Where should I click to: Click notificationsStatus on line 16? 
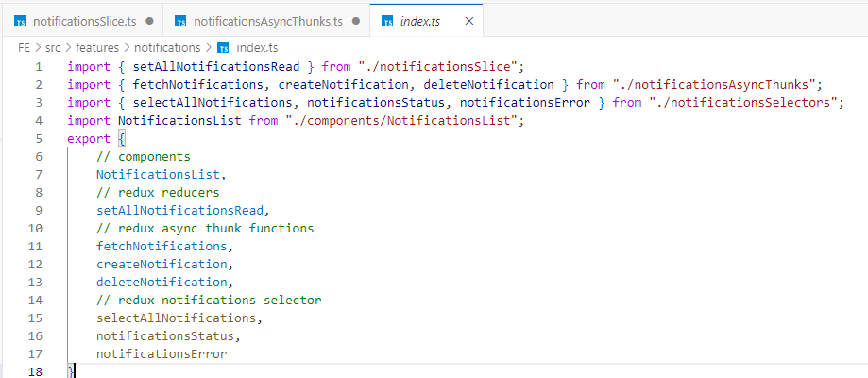point(165,335)
